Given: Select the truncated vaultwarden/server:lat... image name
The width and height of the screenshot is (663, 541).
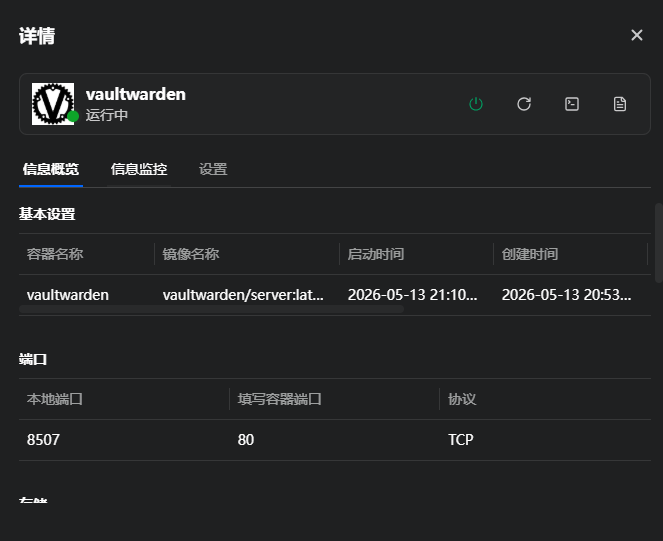Looking at the screenshot, I should point(243,295).
